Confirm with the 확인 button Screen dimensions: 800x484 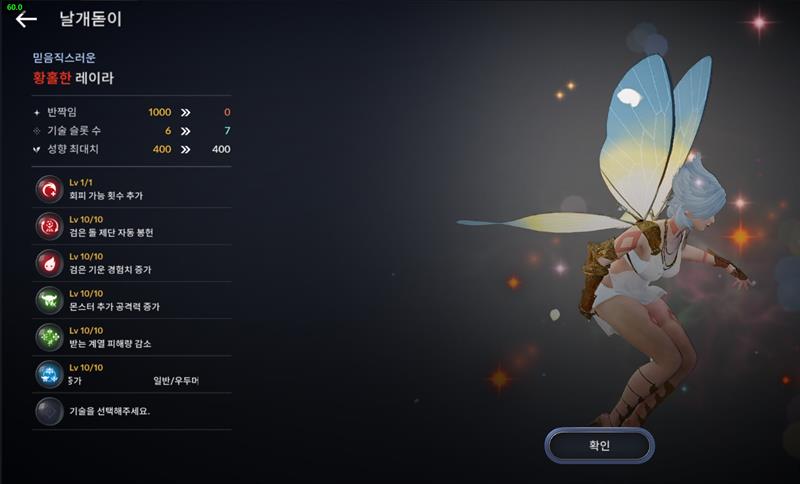(599, 446)
